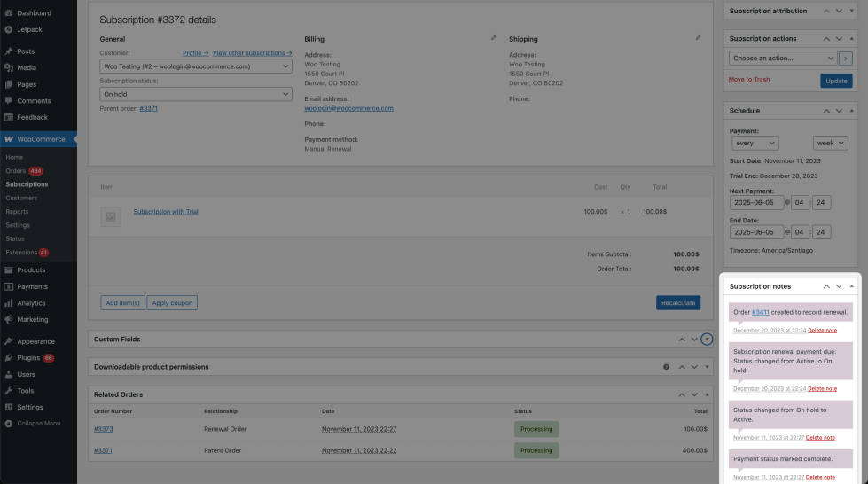Screen dimensions: 868x484
Task: Click the Recalculate button
Action: (678, 303)
